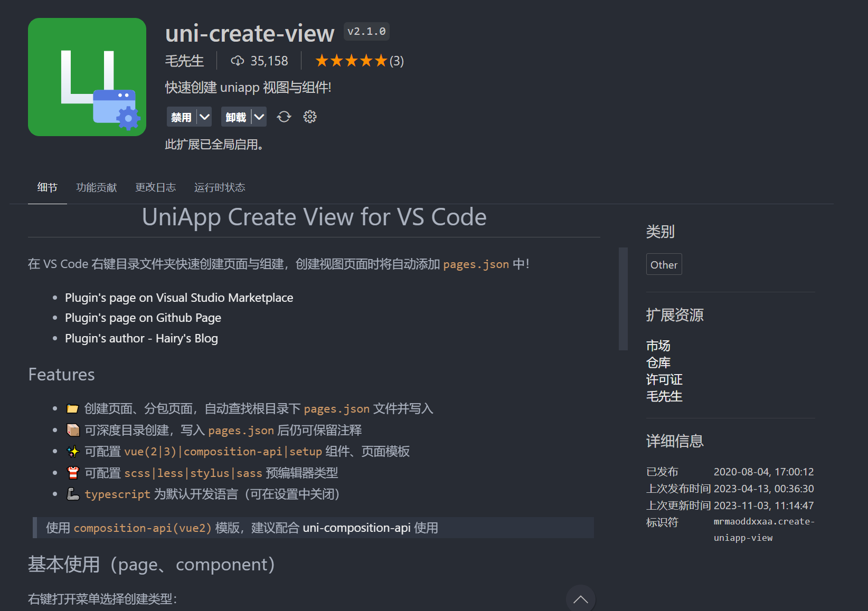Open the 运行时状态 tab
This screenshot has height=611, width=868.
(220, 187)
